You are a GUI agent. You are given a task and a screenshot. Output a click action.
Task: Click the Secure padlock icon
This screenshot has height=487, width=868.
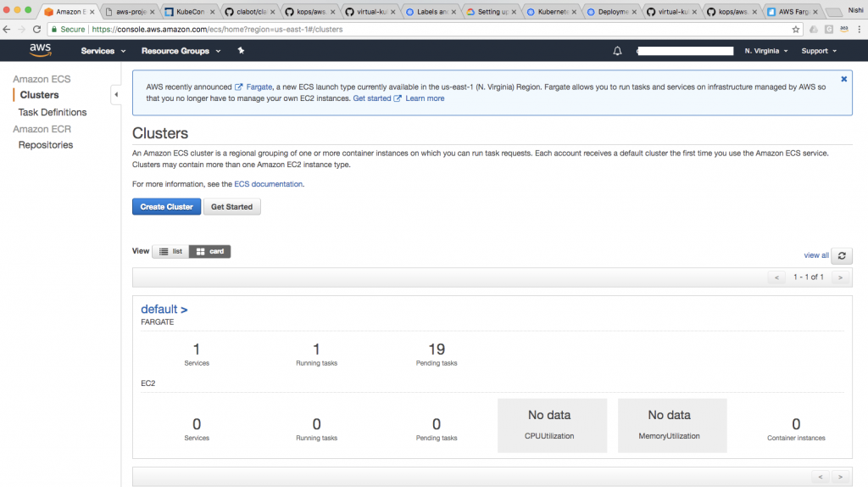coord(53,30)
